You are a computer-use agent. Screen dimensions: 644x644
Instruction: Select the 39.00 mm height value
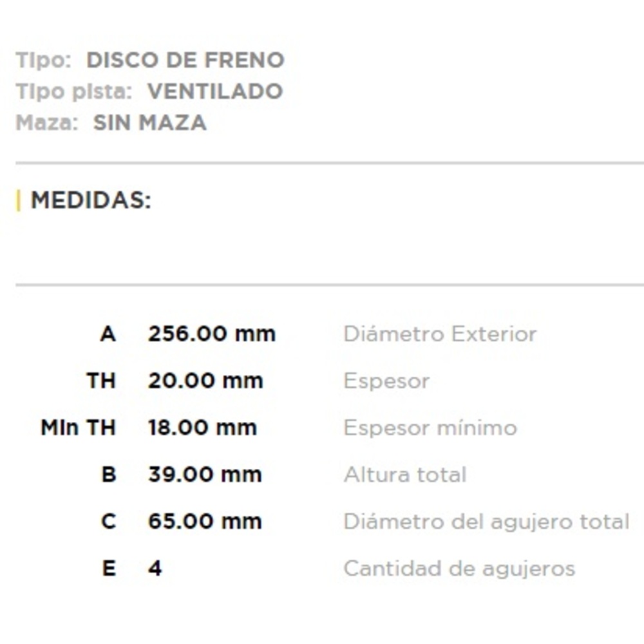pos(205,475)
